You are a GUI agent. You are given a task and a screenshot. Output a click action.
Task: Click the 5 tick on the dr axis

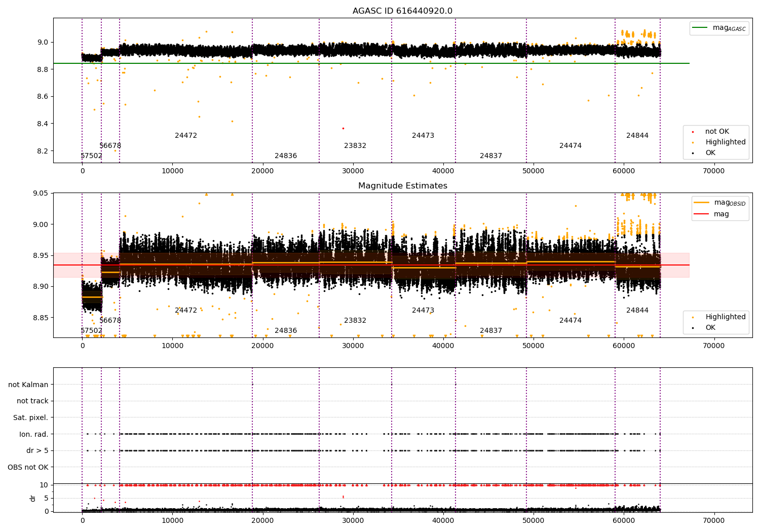pyautogui.click(x=46, y=498)
